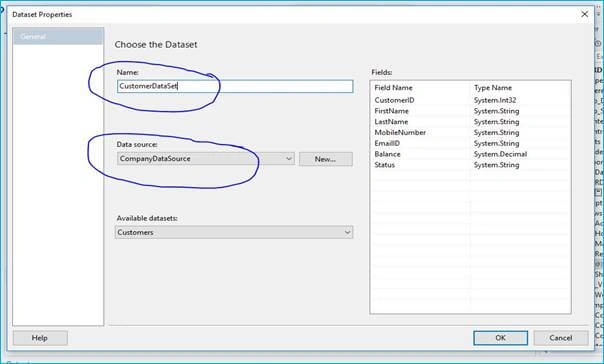Select the EmailID field row
604x364 pixels.
tap(470, 143)
